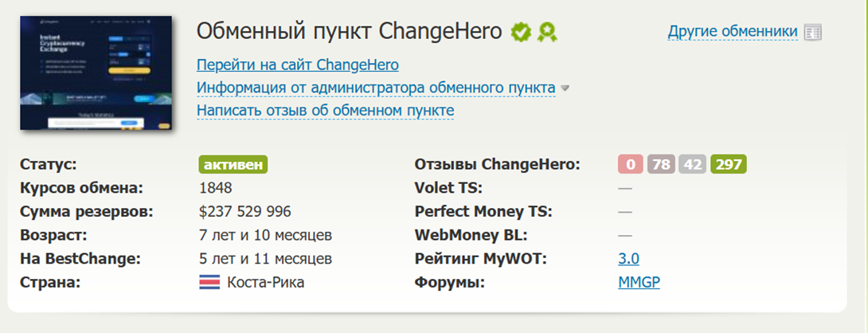868x333 pixels.
Task: Open Написать отзыв об обменном пункте
Action: [x=325, y=110]
